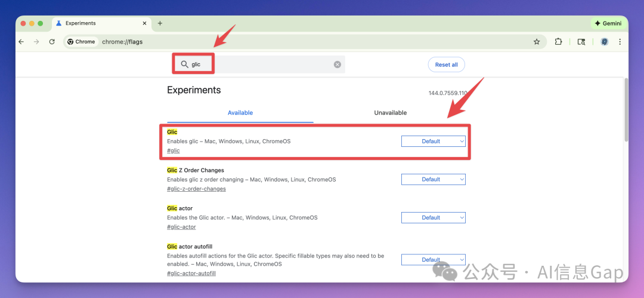Image resolution: width=644 pixels, height=298 pixels.
Task: Clear the flags search field
Action: click(337, 64)
